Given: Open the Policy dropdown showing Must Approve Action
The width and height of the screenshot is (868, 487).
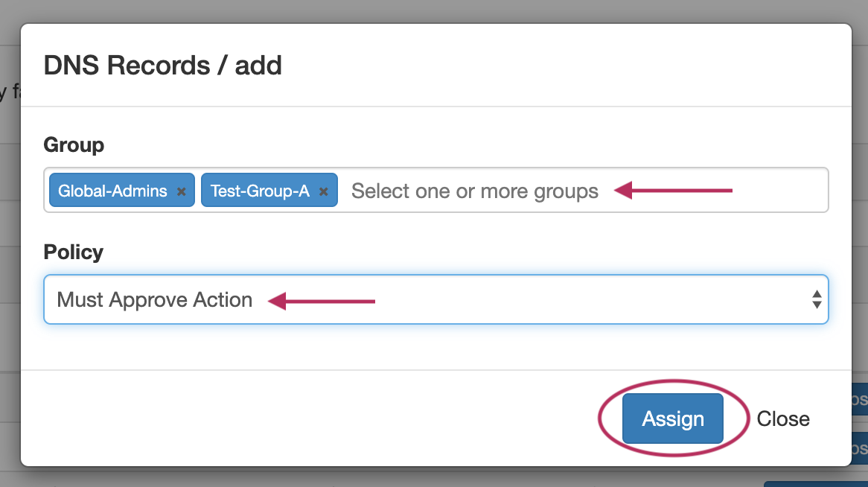Looking at the screenshot, I should click(435, 300).
